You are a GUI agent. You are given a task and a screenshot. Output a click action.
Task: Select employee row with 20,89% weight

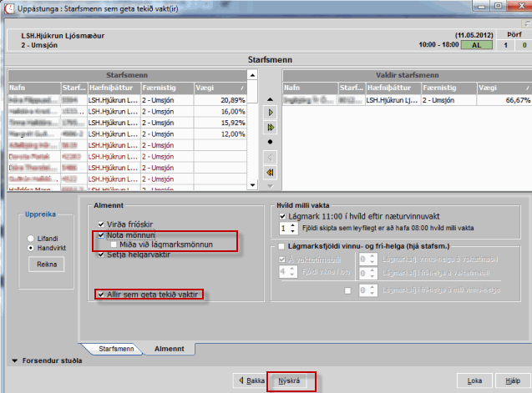click(x=127, y=100)
